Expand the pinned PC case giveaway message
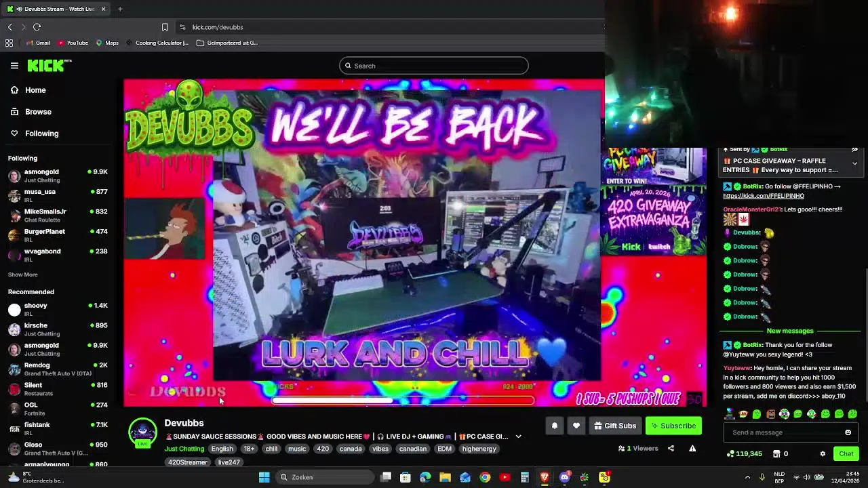 854,163
